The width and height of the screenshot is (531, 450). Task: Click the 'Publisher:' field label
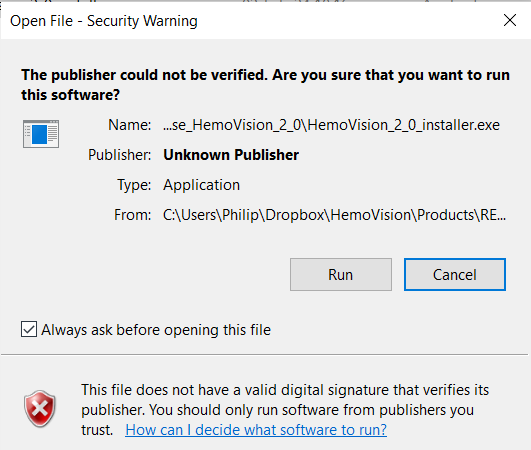pyautogui.click(x=120, y=155)
